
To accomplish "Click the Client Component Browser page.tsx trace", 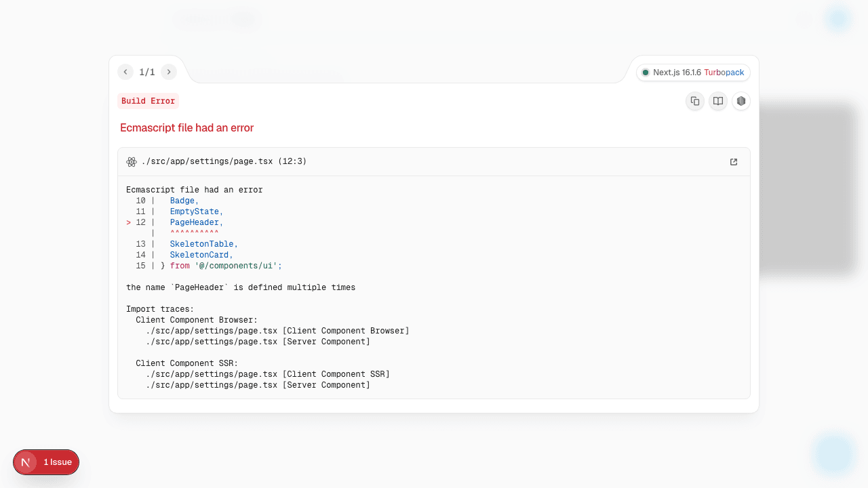I will pyautogui.click(x=277, y=331).
